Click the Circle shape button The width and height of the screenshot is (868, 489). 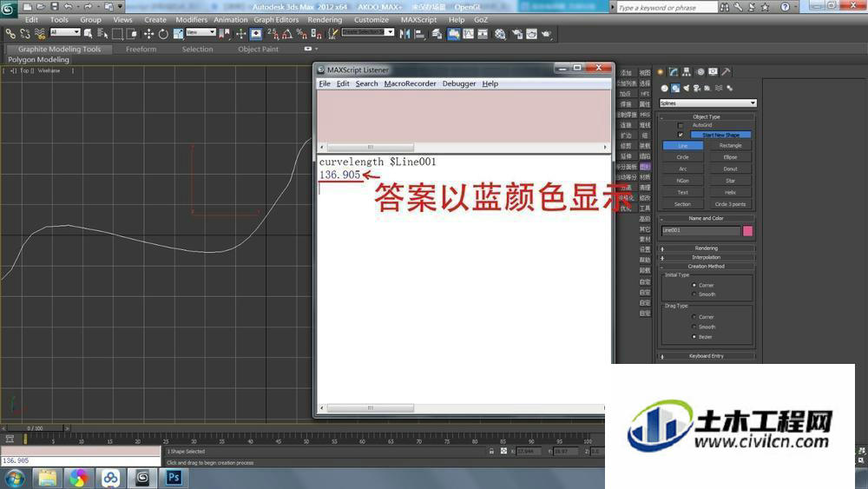(683, 157)
